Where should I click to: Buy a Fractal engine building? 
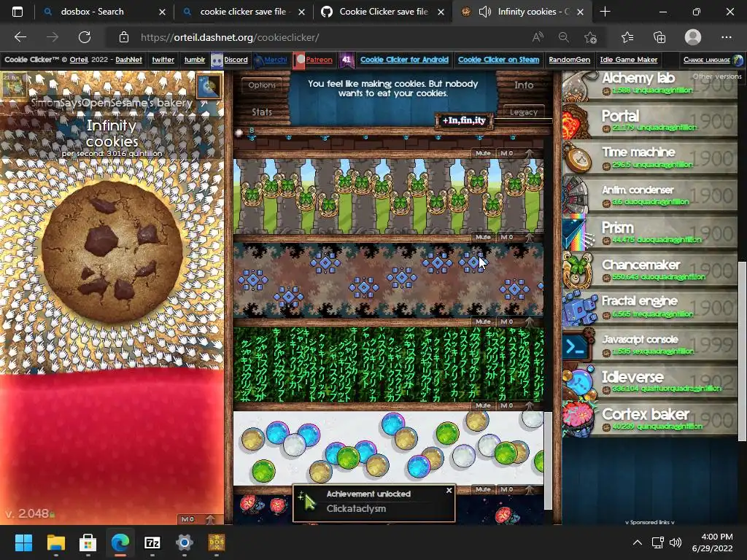click(x=650, y=307)
